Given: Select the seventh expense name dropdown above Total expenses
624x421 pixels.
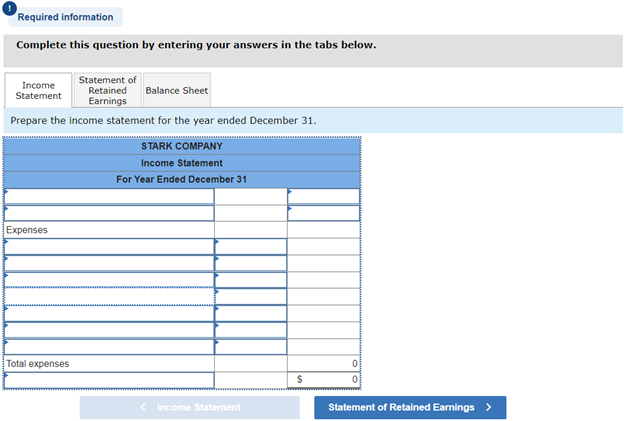Looking at the screenshot, I should 109,347.
